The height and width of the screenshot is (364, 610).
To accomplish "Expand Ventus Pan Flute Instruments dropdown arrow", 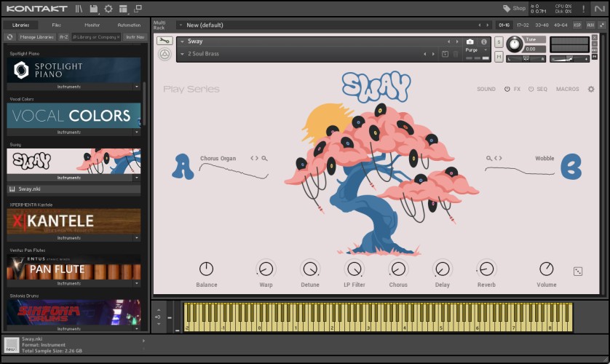I will click(137, 283).
